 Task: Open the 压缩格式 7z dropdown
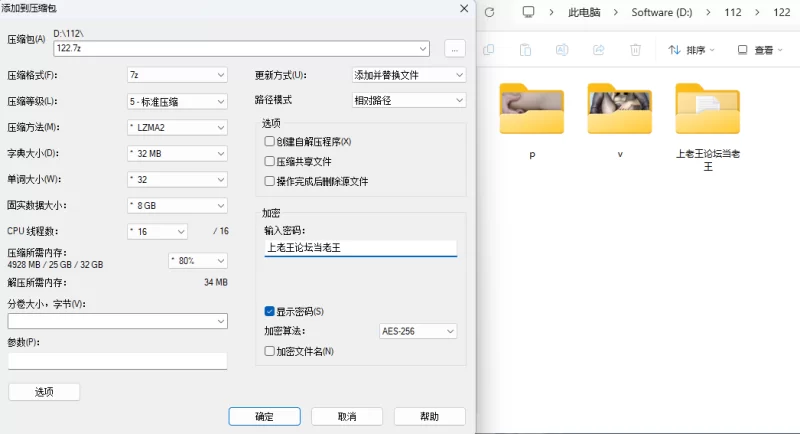click(x=177, y=75)
